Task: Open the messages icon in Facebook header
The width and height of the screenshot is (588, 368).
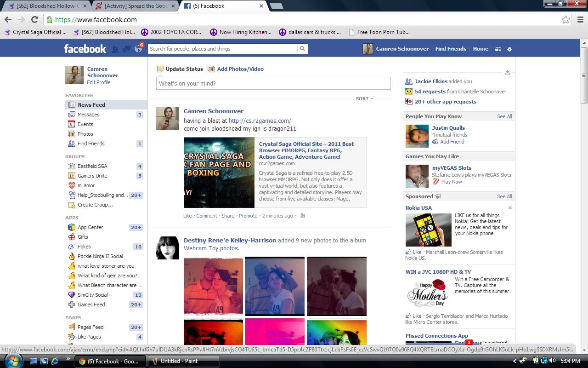Action: click(126, 49)
